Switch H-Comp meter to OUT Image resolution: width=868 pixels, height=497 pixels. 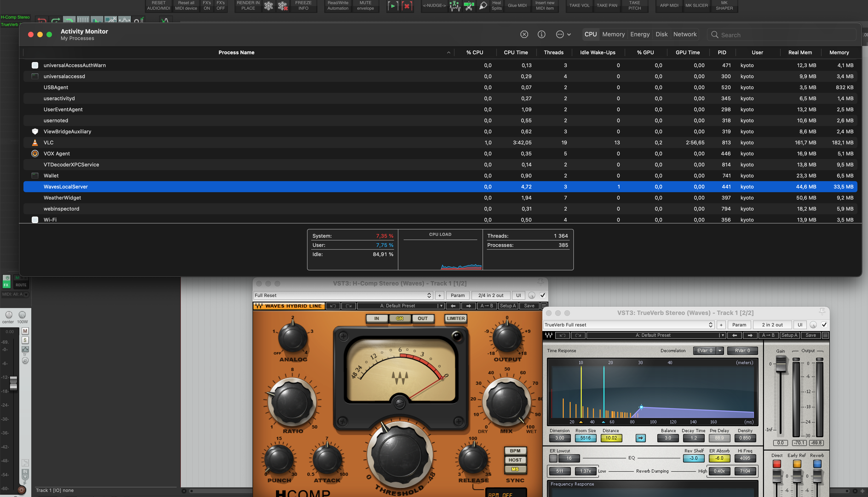423,318
